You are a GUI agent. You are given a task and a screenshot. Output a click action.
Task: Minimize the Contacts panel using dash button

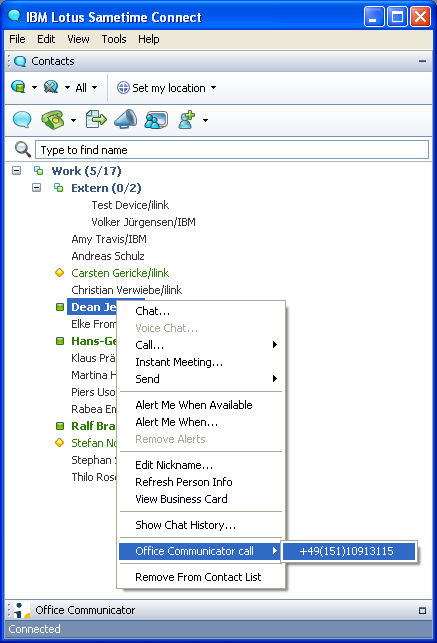coord(422,61)
